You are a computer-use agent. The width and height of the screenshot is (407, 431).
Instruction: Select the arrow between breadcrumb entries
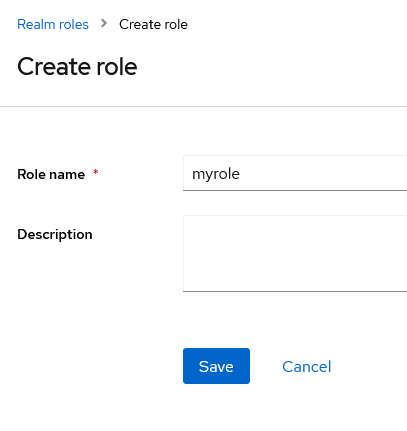pyautogui.click(x=104, y=24)
